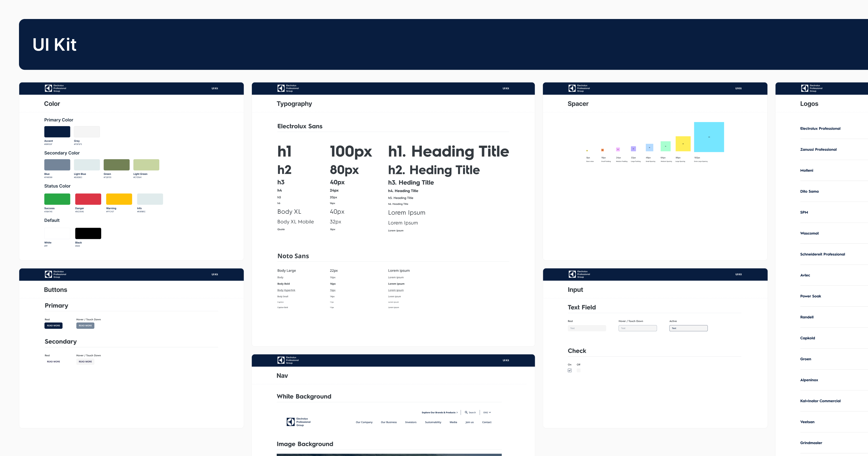Viewport: 868px width, 456px height.
Task: Go to Sustainability in the nav
Action: click(433, 422)
